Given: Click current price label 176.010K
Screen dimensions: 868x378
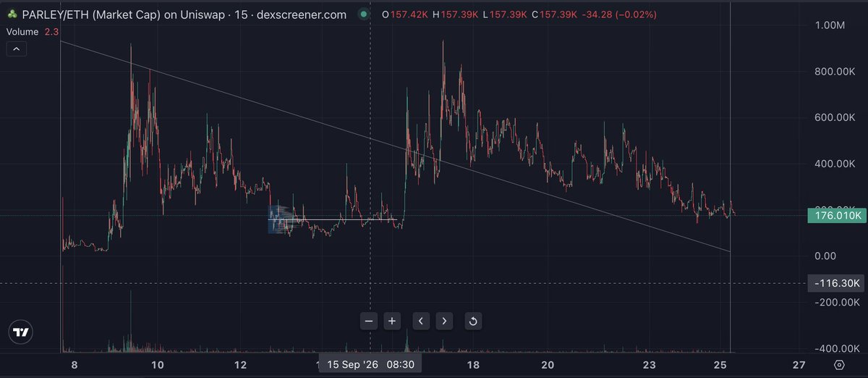Looking at the screenshot, I should tap(835, 215).
